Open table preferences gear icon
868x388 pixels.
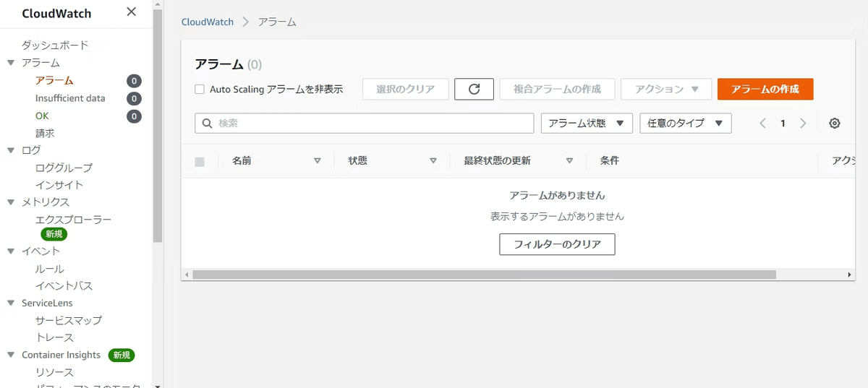(x=835, y=124)
